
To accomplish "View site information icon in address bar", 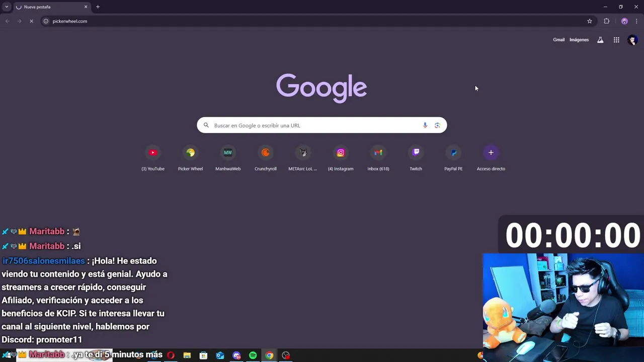I will tap(46, 21).
